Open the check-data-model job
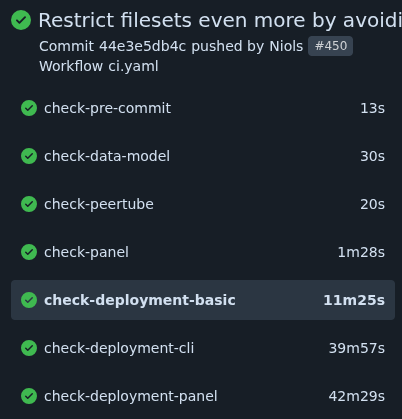 tap(203, 156)
